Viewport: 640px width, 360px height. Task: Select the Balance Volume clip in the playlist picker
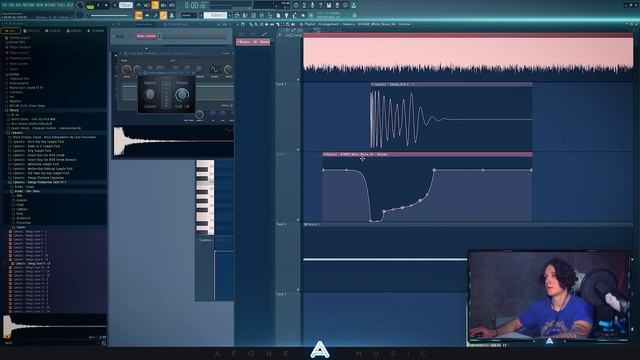point(253,42)
